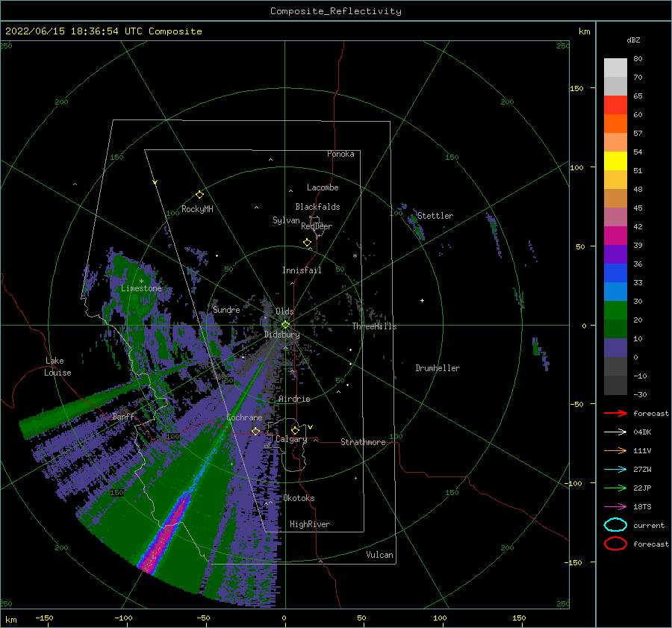This screenshot has width=672, height=628.
Task: Click the -150 tick on bottom axis
Action: (44, 618)
